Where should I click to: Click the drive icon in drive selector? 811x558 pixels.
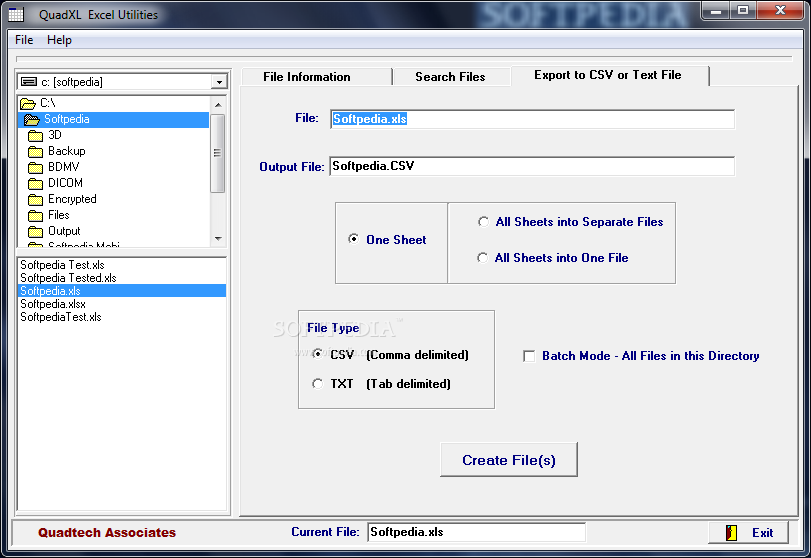[x=29, y=82]
